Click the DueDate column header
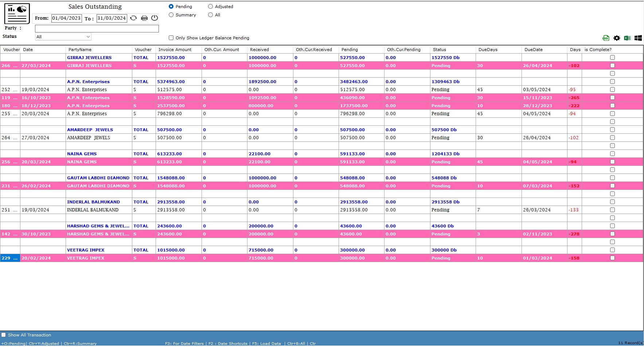Viewport: 644px width, 347px height. coord(533,50)
